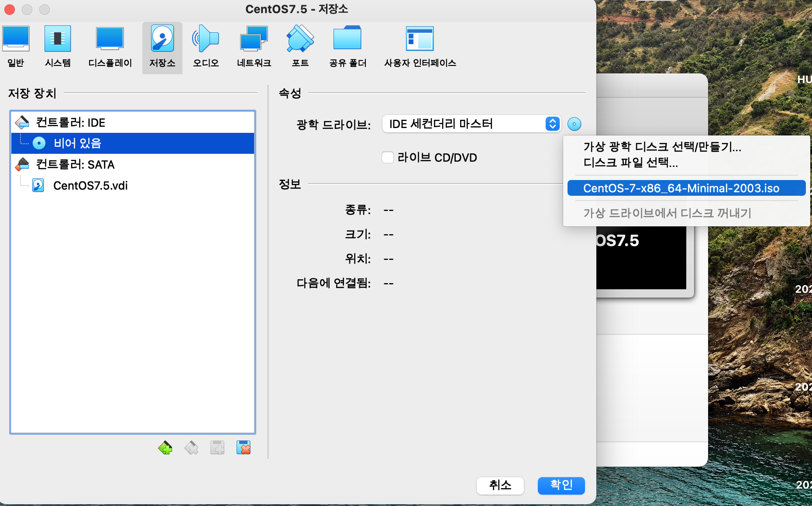The image size is (812, 506).
Task: Click the IDE controller icon
Action: 22,122
